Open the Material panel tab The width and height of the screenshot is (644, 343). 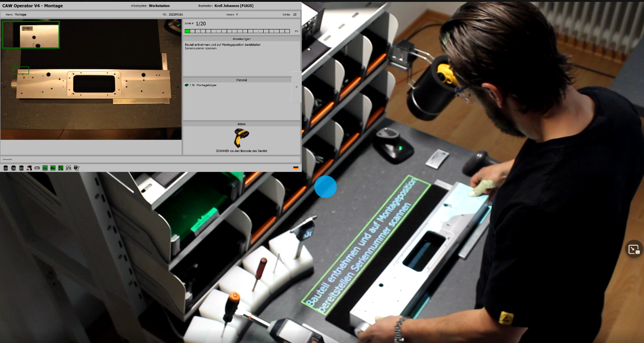(x=241, y=80)
